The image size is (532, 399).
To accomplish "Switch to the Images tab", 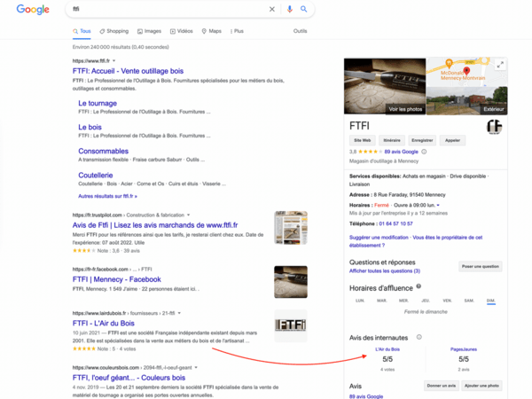I will point(152,31).
